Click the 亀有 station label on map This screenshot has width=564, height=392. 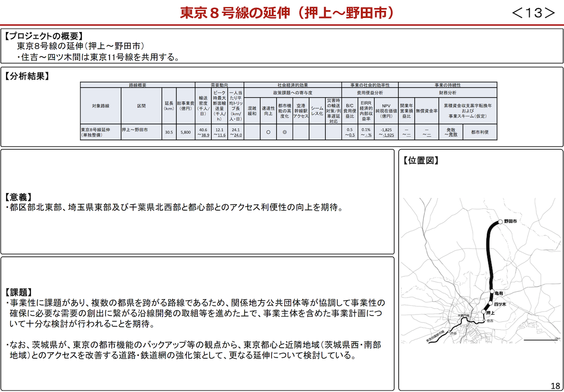coord(499,293)
